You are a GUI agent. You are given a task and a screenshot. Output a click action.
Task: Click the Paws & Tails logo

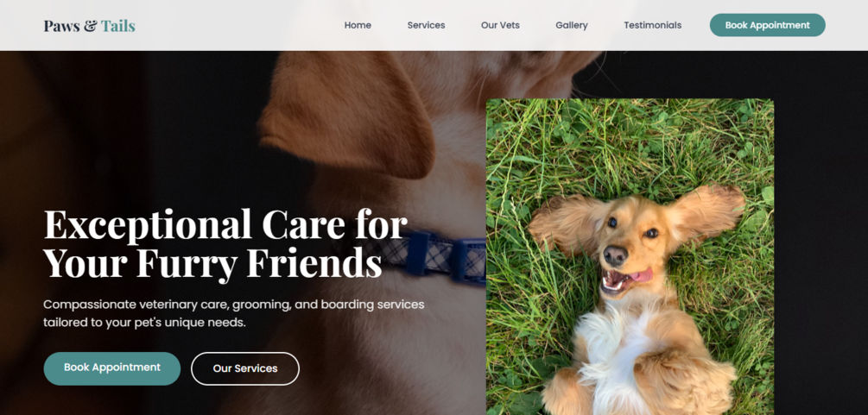click(x=90, y=26)
